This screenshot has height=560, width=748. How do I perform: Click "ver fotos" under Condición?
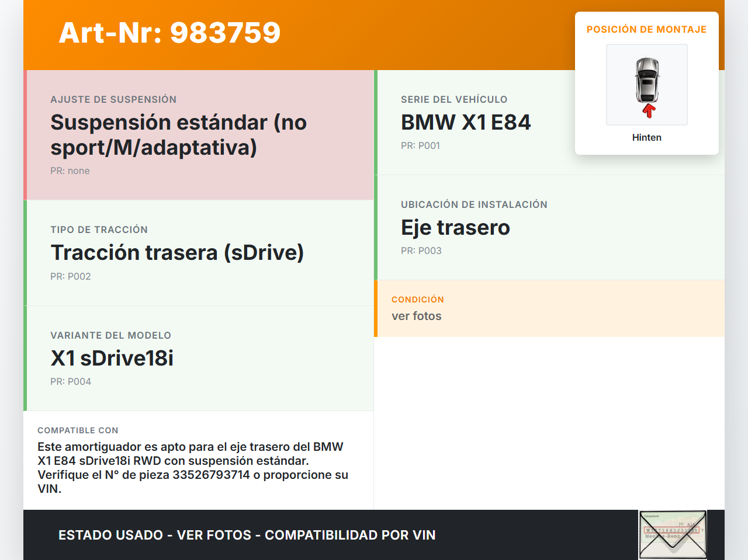coord(417,316)
